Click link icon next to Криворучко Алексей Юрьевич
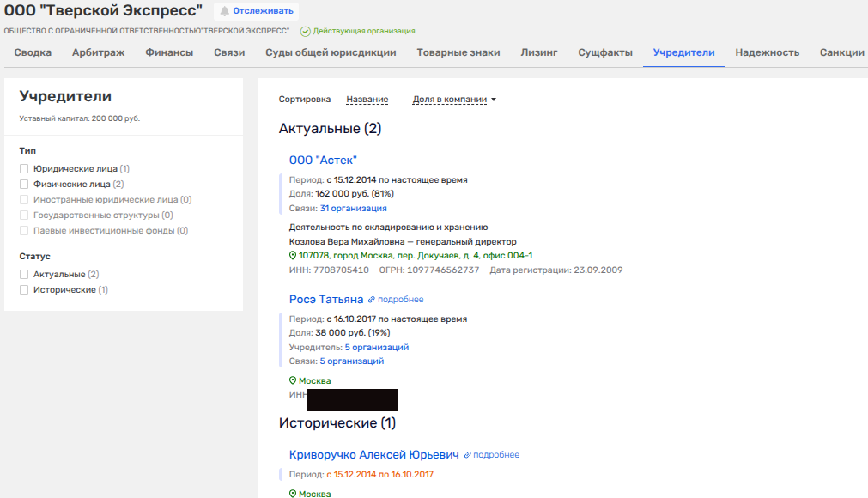This screenshot has width=868, height=498. (468, 455)
